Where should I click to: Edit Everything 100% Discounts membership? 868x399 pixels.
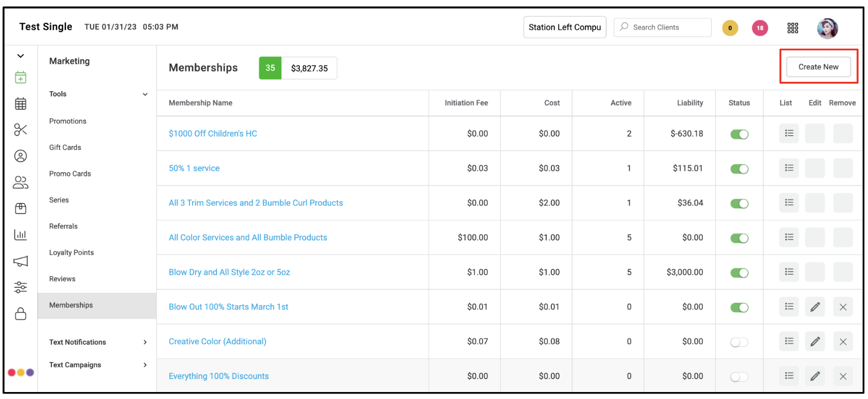(815, 376)
